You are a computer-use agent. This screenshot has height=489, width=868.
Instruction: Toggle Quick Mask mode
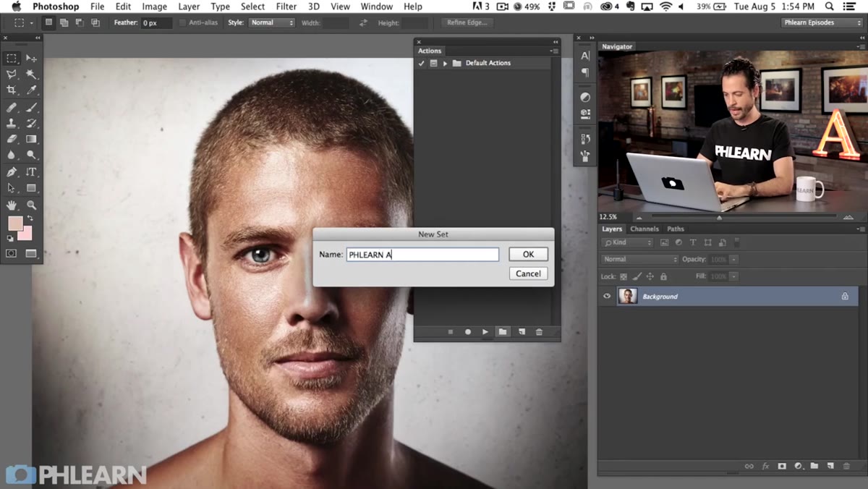[x=12, y=254]
